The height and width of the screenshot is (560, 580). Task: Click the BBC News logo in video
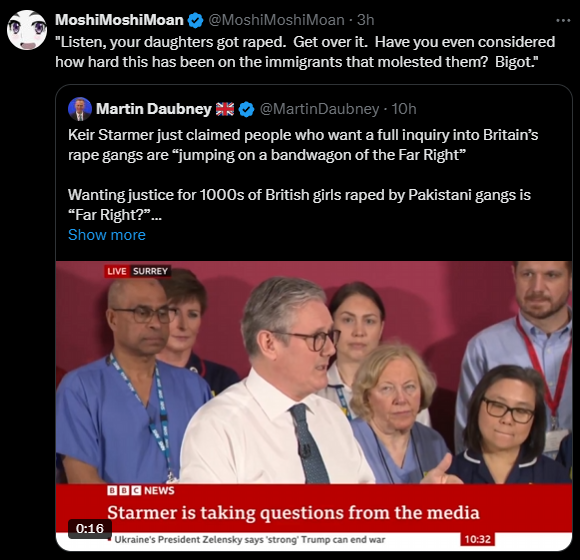[x=141, y=490]
